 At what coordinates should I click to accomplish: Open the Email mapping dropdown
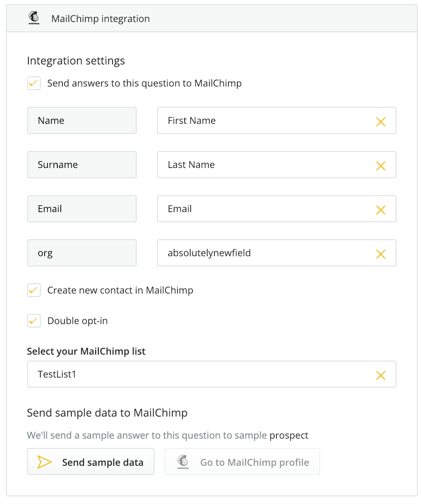pyautogui.click(x=277, y=209)
